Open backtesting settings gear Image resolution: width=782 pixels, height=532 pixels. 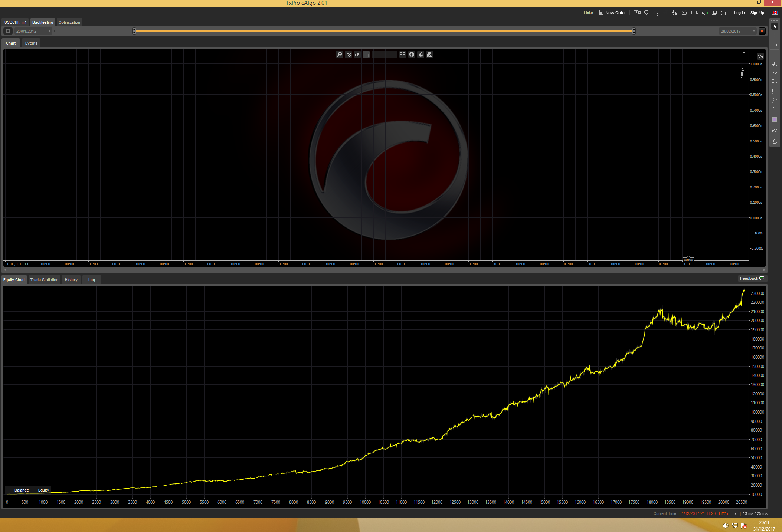[8, 31]
